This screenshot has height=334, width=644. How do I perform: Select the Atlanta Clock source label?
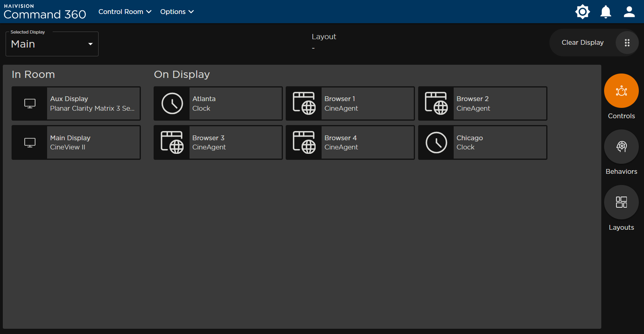(x=204, y=103)
